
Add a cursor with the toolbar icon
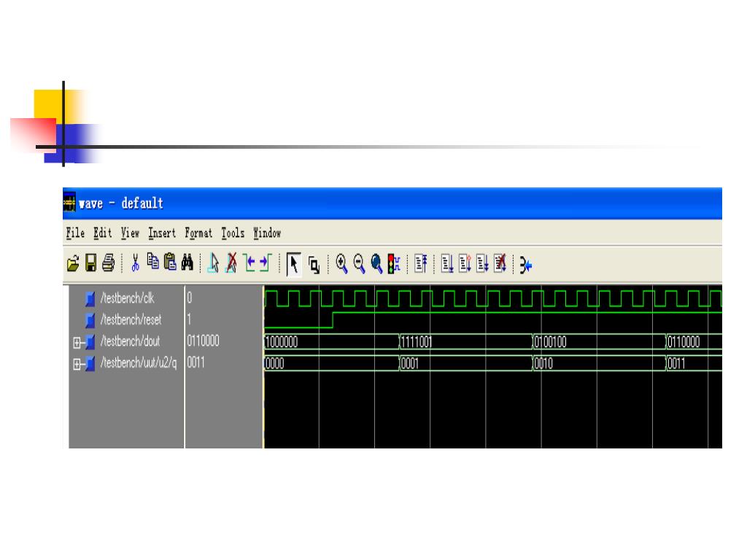coord(214,262)
